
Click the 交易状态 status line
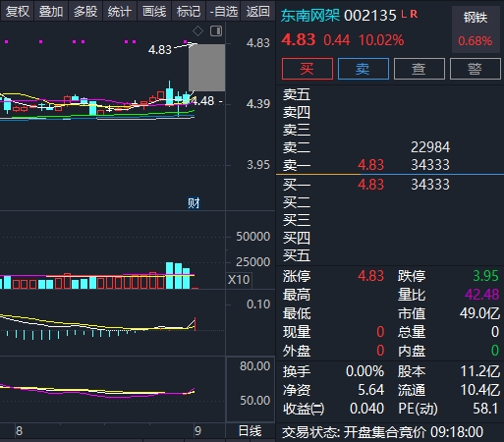pyautogui.click(x=382, y=432)
